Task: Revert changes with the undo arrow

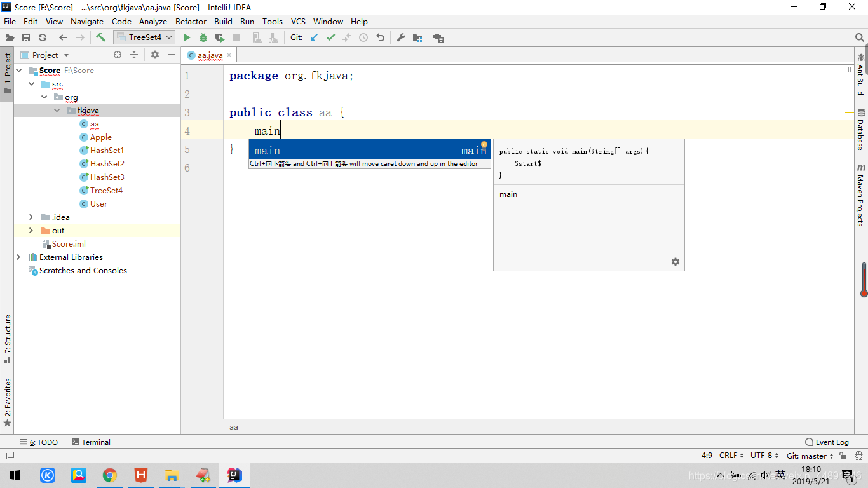Action: tap(380, 37)
